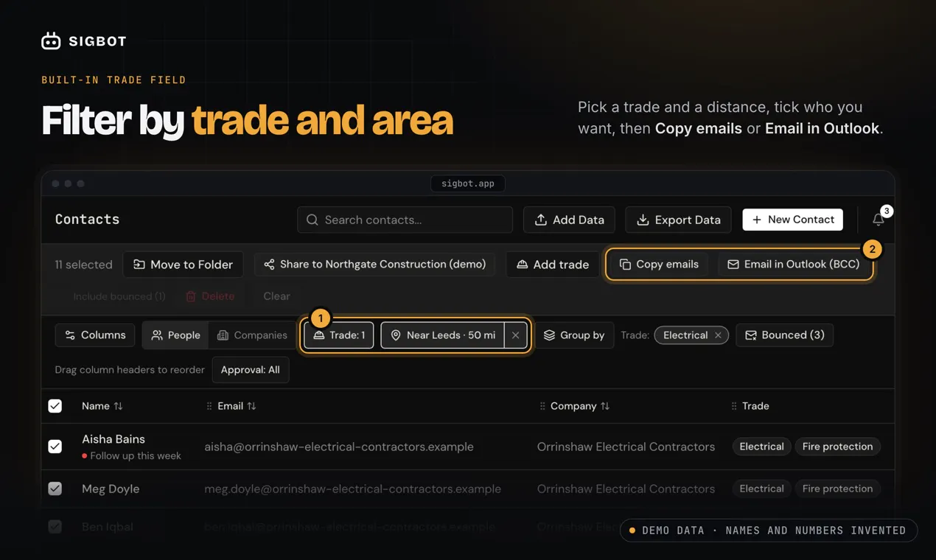
Task: Click the sort arrows beside Email
Action: click(x=251, y=406)
